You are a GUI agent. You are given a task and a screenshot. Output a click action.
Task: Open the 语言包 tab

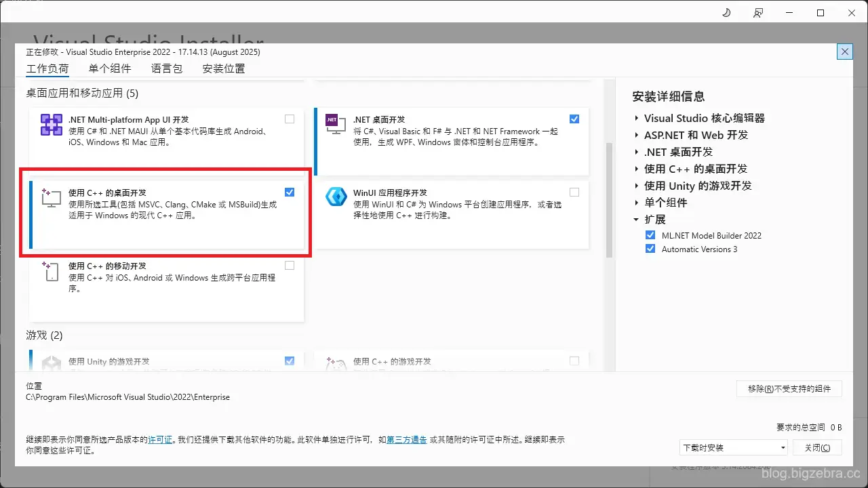tap(167, 68)
